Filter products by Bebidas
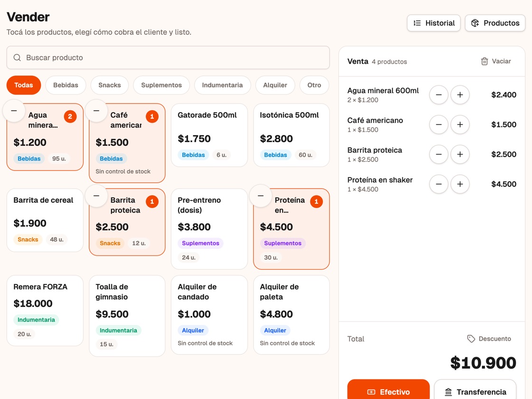Screen dimensions: 532x399 tap(66, 85)
